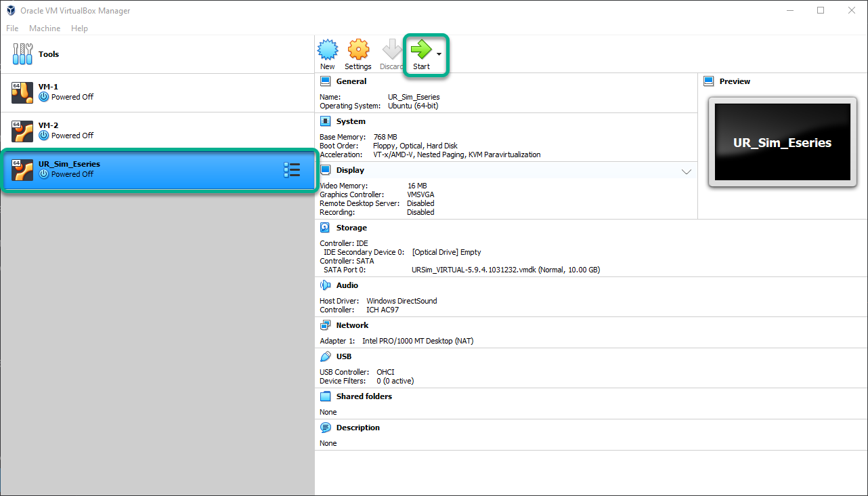The width and height of the screenshot is (868, 496).
Task: Click the New virtual machine icon
Action: [x=328, y=51]
